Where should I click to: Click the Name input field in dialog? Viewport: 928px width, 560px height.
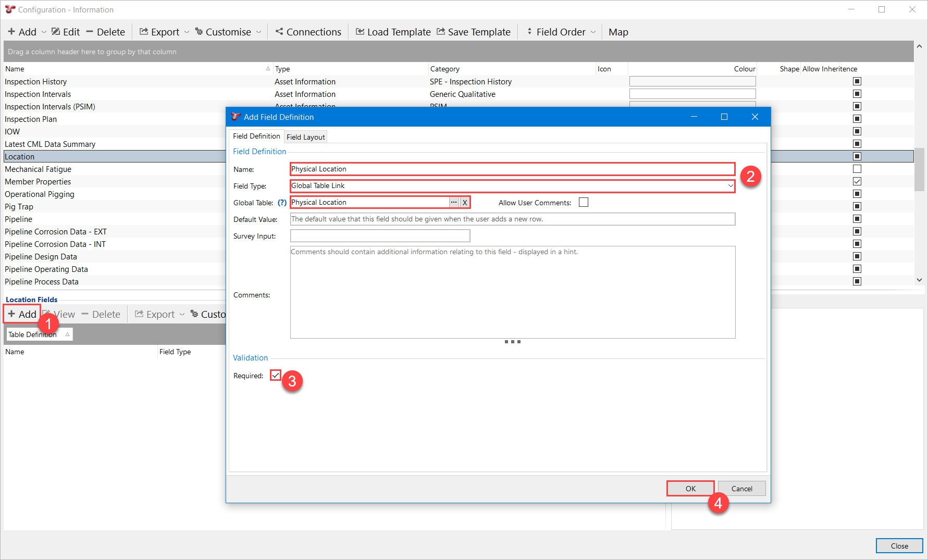coord(512,169)
